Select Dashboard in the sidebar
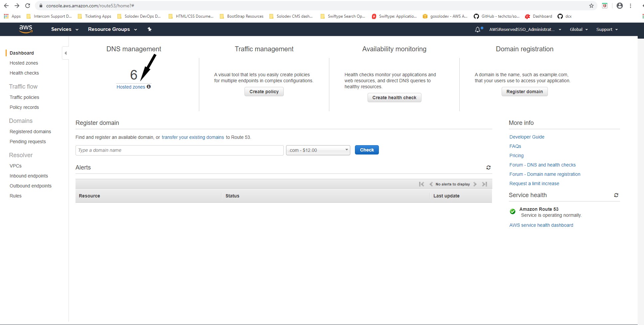This screenshot has height=325, width=644. [22, 53]
